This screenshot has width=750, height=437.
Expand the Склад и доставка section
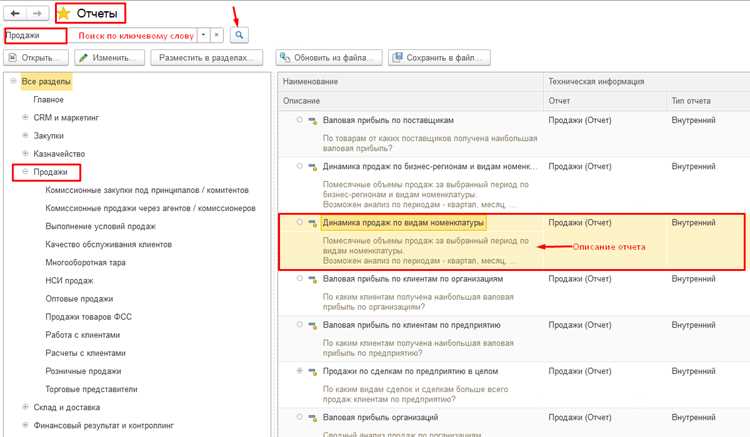coord(25,407)
